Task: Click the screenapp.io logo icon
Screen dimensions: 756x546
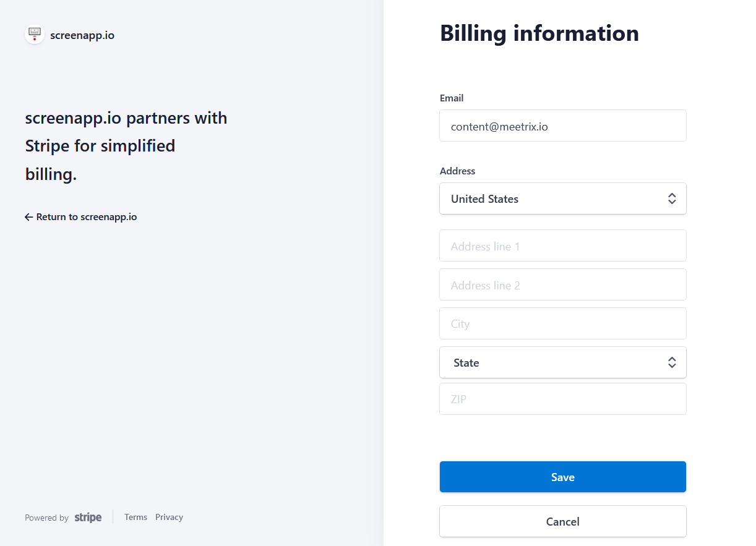Action: coord(35,35)
